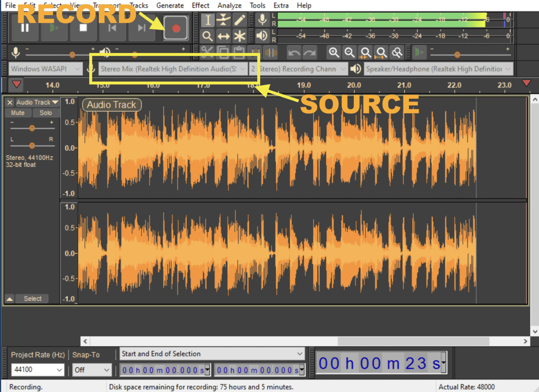
Task: Click Fit Project to Width icon
Action: (x=382, y=53)
